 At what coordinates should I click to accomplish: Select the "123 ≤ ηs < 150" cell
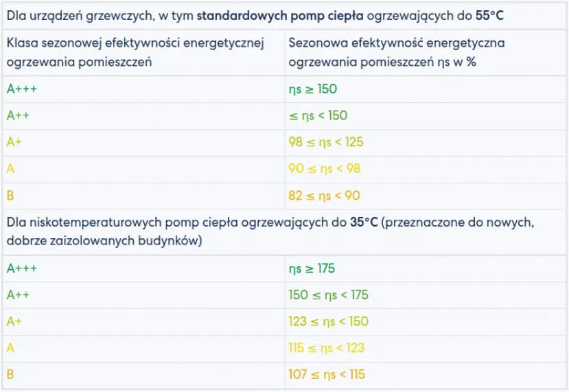328,321
